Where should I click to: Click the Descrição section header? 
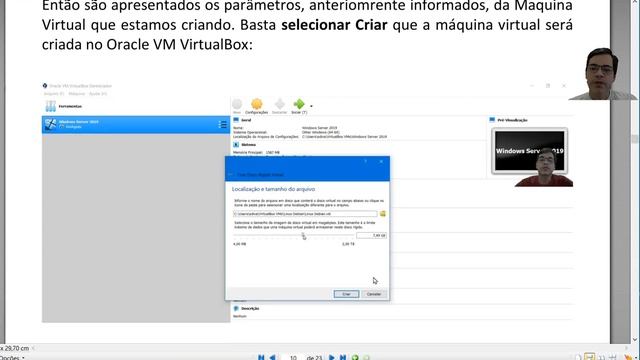pos(250,309)
